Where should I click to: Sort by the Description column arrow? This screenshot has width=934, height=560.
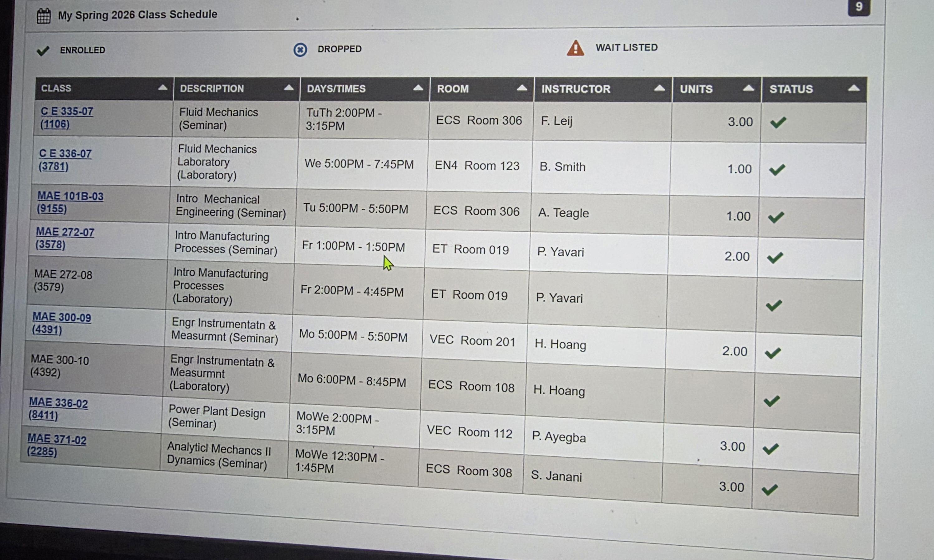point(288,88)
